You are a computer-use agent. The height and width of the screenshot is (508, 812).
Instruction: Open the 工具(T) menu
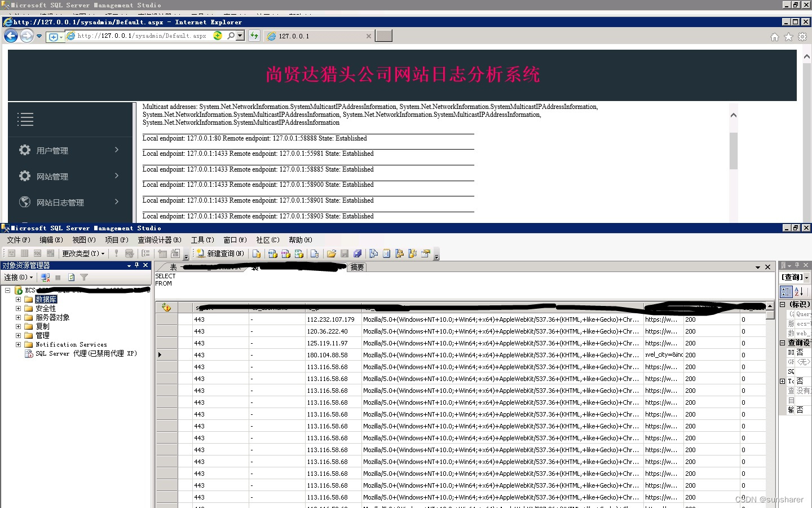point(202,240)
